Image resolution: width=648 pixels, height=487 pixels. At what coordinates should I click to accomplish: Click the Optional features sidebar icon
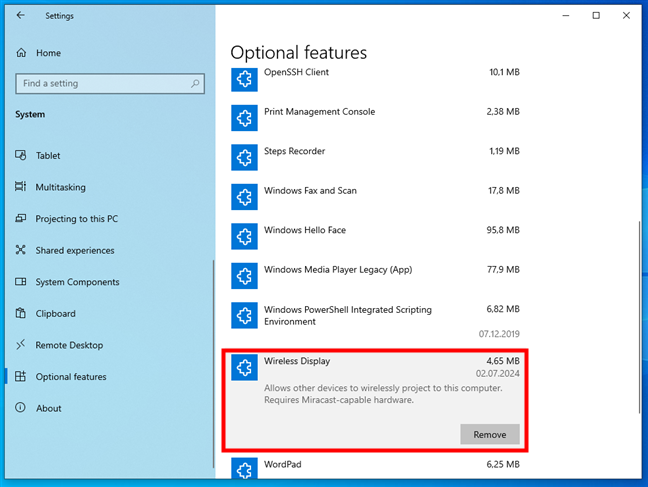[21, 377]
